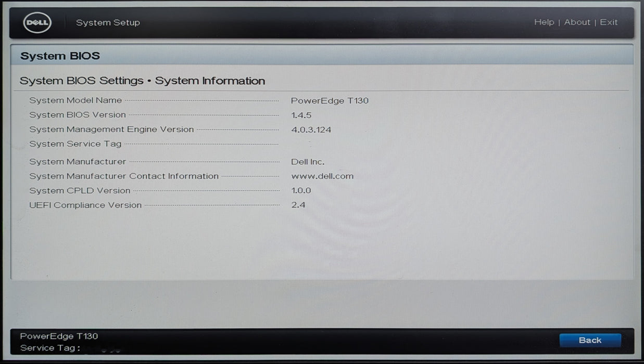
Task: Select the Dell Inc. value
Action: [308, 162]
